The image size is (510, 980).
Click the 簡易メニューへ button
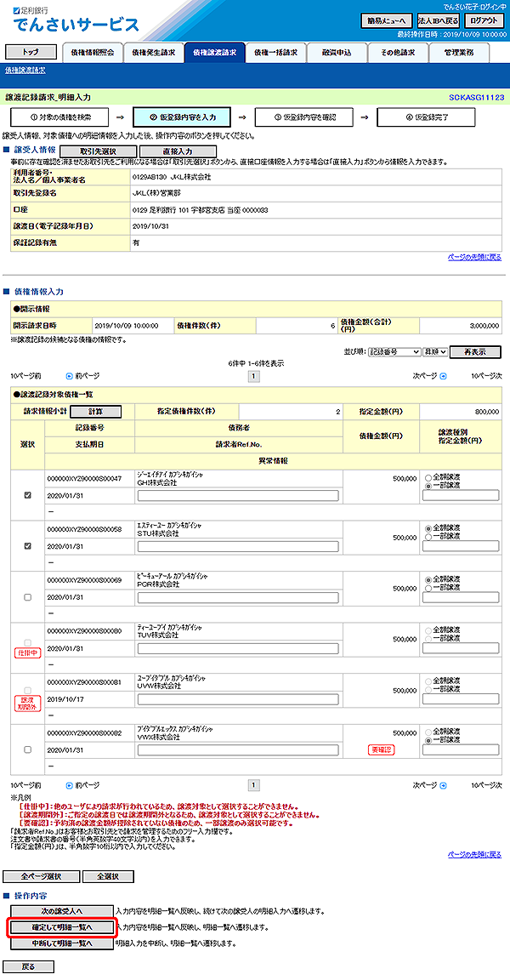(387, 20)
